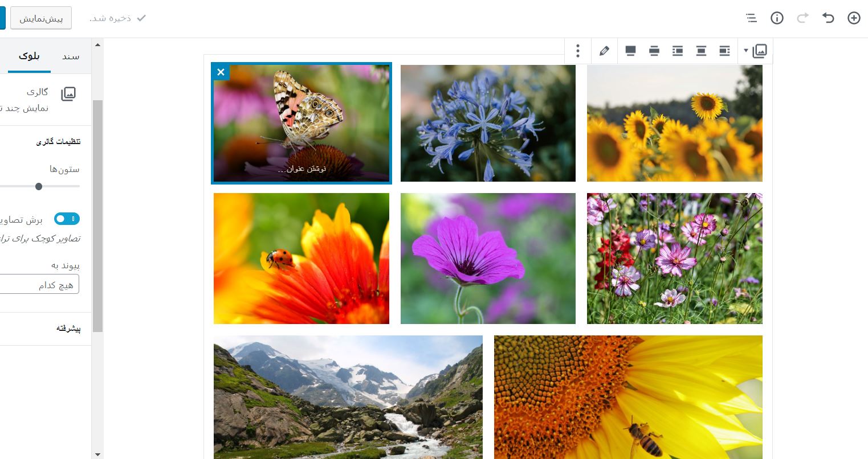Switch to the سند document tab
The width and height of the screenshot is (868, 459).
(71, 56)
